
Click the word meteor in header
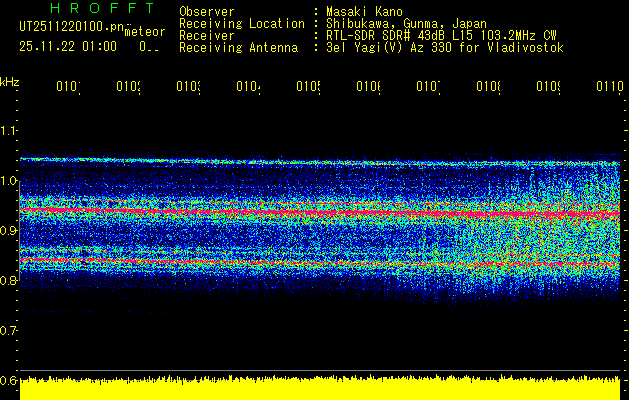[x=144, y=33]
